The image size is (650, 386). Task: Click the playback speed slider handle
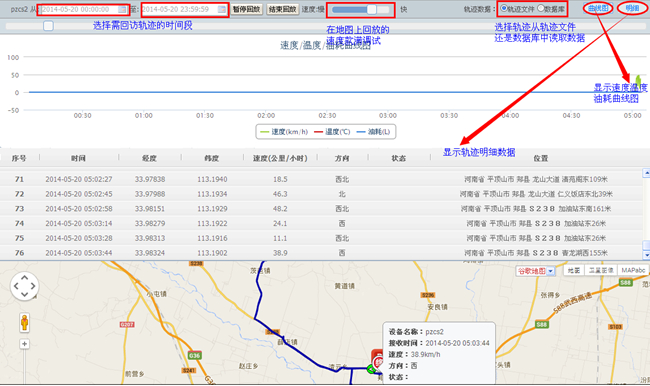tap(371, 9)
